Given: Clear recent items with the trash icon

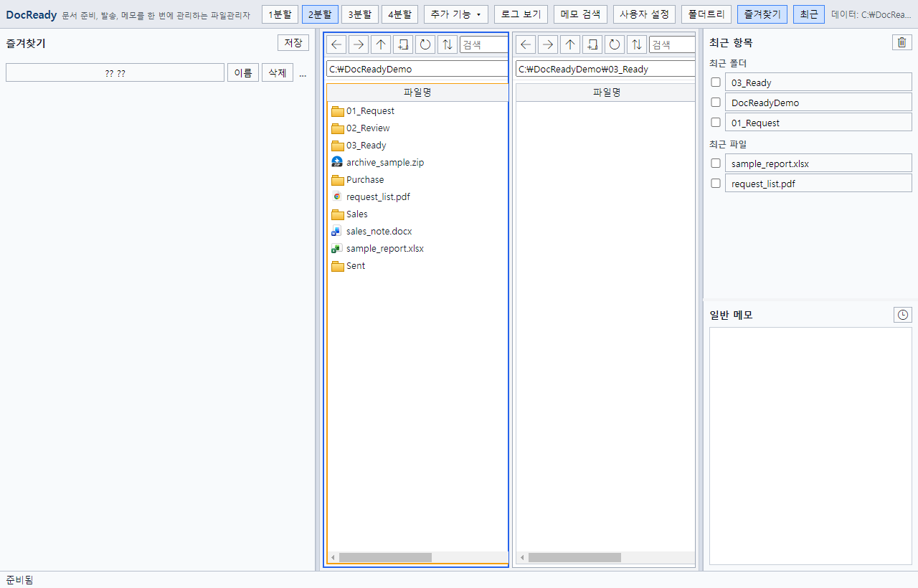Looking at the screenshot, I should pyautogui.click(x=902, y=42).
